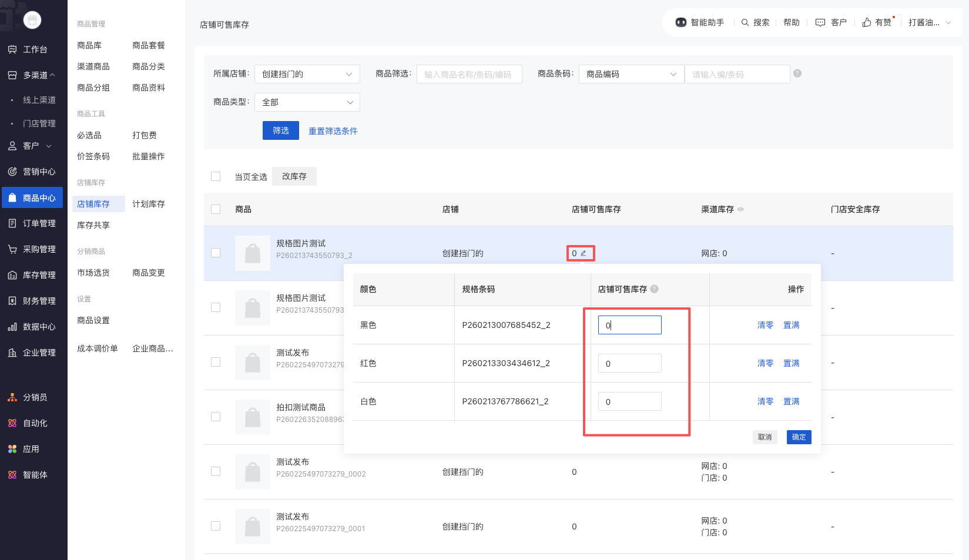The image size is (969, 560).
Task: Click the help question mark beside barcode input
Action: tap(797, 73)
